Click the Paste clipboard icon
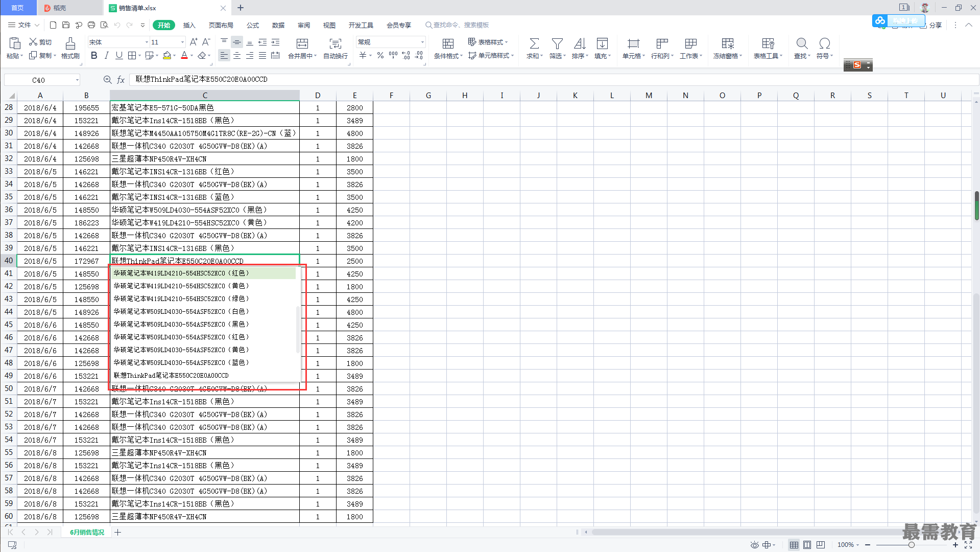The width and height of the screenshot is (980, 552). (x=14, y=43)
